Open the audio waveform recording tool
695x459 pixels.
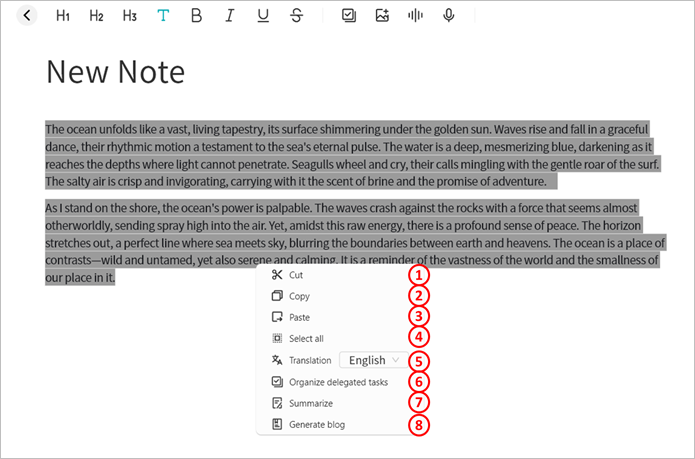pos(415,16)
